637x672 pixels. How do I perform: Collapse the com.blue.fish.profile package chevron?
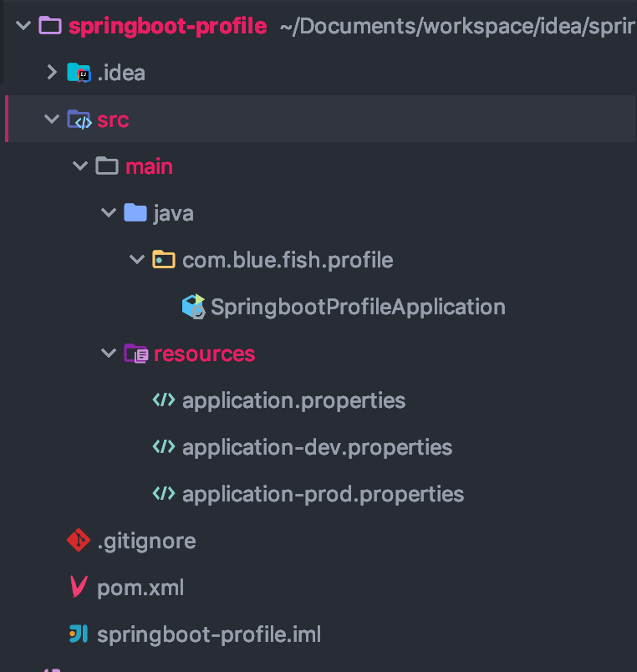[x=137, y=260]
